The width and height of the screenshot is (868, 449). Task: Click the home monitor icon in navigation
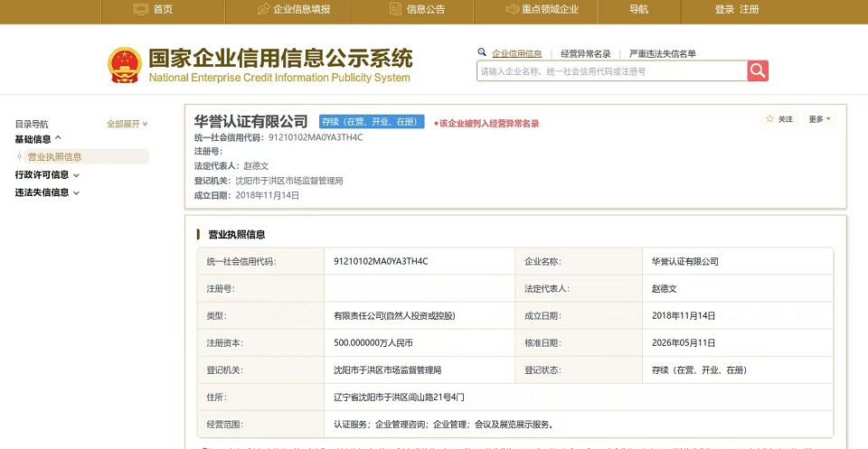click(141, 9)
